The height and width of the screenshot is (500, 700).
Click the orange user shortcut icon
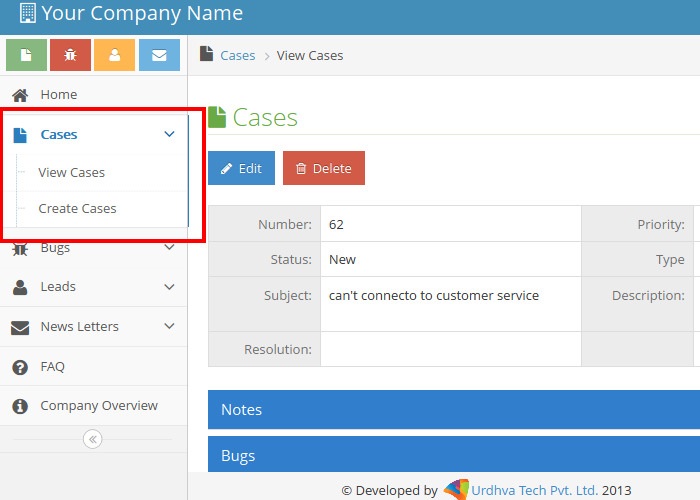[x=114, y=55]
